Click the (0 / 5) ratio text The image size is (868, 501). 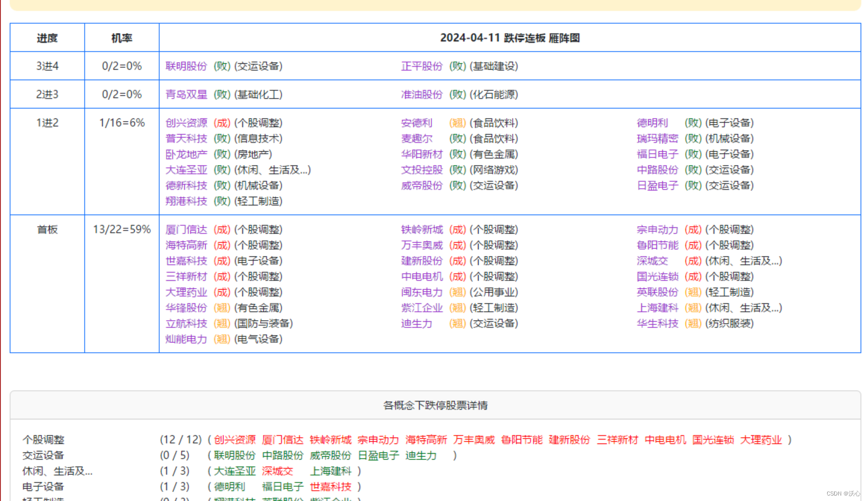click(174, 455)
